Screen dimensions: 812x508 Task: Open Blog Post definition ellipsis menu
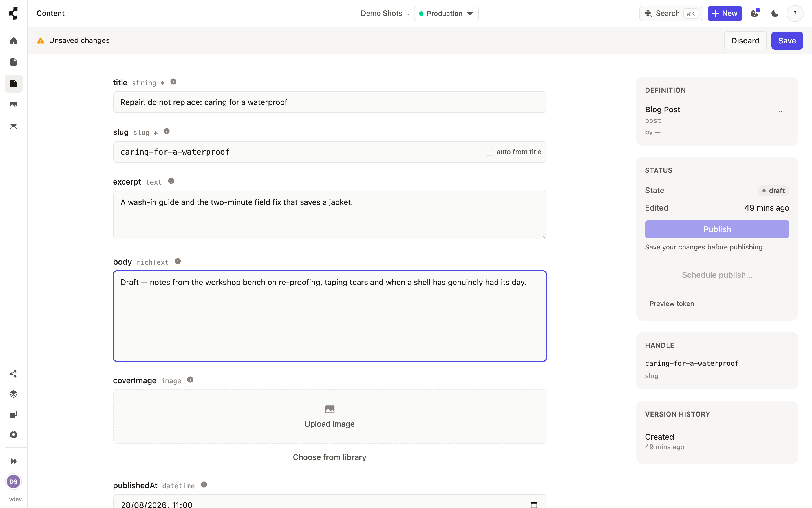point(782,111)
